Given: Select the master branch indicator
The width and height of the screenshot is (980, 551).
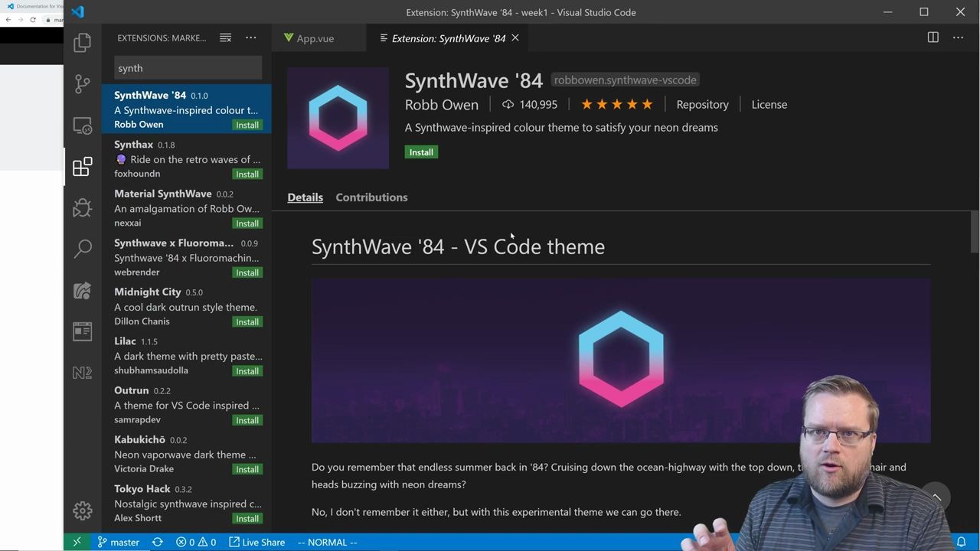Looking at the screenshot, I should point(118,542).
